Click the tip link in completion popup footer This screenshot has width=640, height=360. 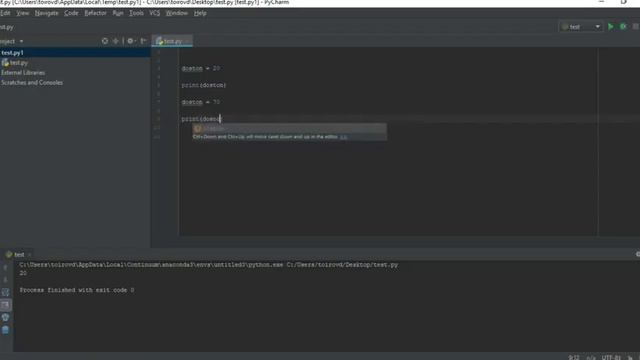click(343, 137)
